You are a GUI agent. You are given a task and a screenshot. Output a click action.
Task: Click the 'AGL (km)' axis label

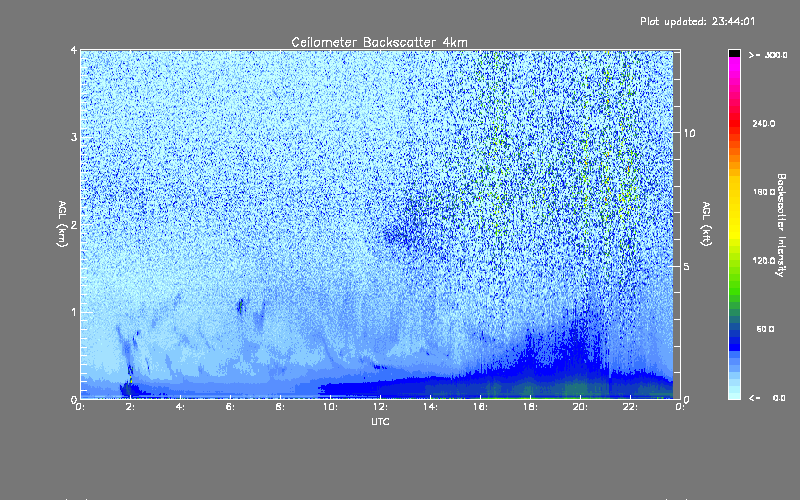point(62,223)
